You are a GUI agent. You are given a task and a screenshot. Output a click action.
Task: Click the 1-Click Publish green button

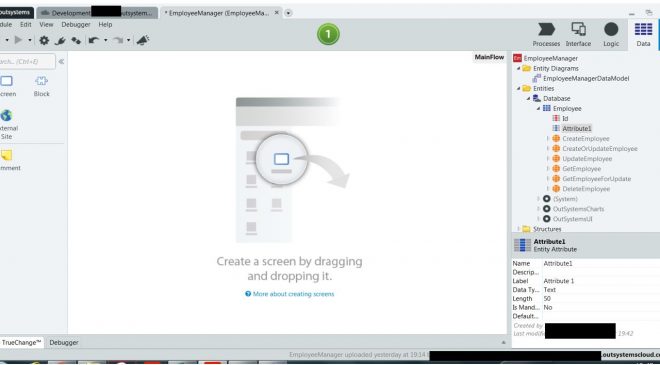[x=328, y=34]
